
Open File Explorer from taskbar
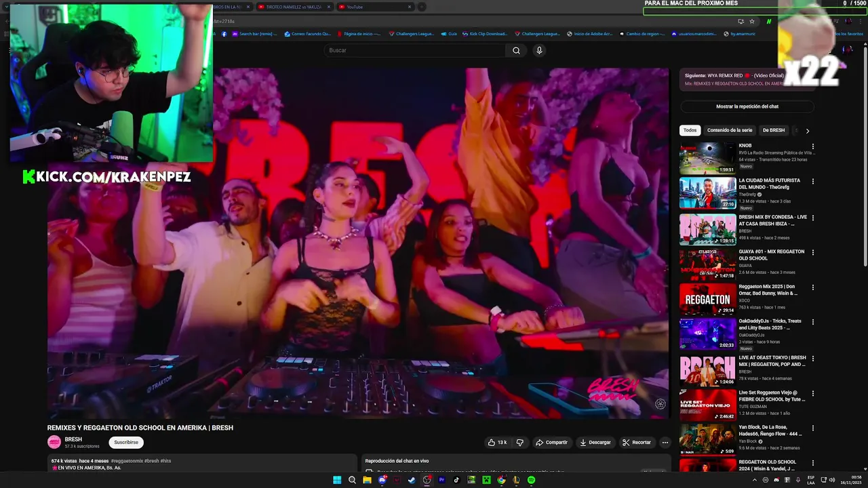pyautogui.click(x=367, y=480)
